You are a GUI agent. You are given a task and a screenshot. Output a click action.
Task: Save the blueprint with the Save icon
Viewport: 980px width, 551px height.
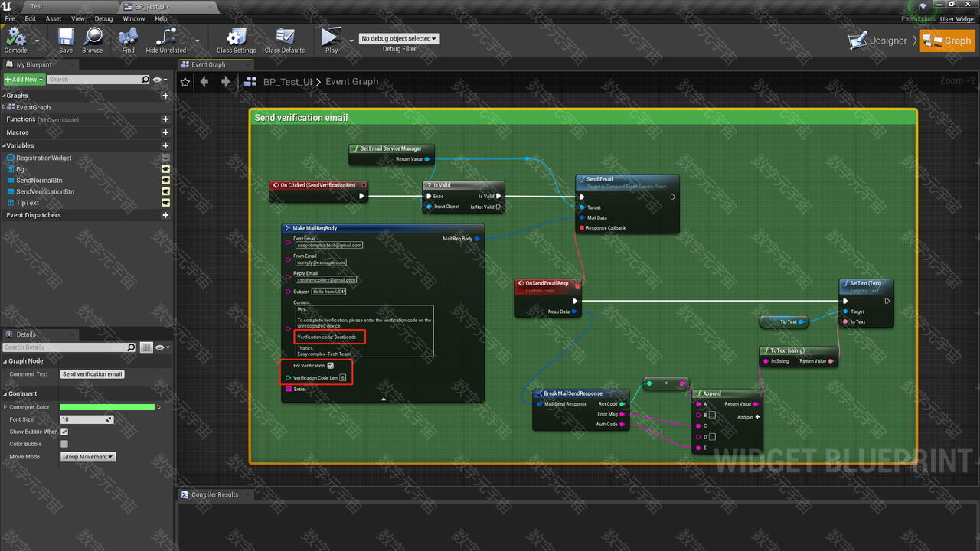point(66,40)
